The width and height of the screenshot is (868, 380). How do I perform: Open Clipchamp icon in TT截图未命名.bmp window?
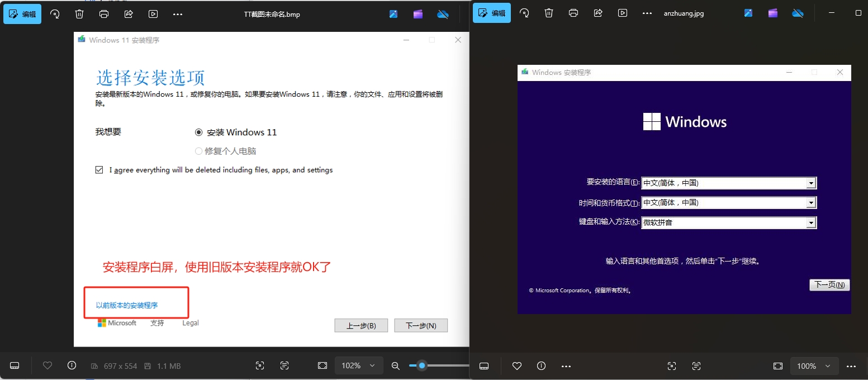tap(418, 14)
